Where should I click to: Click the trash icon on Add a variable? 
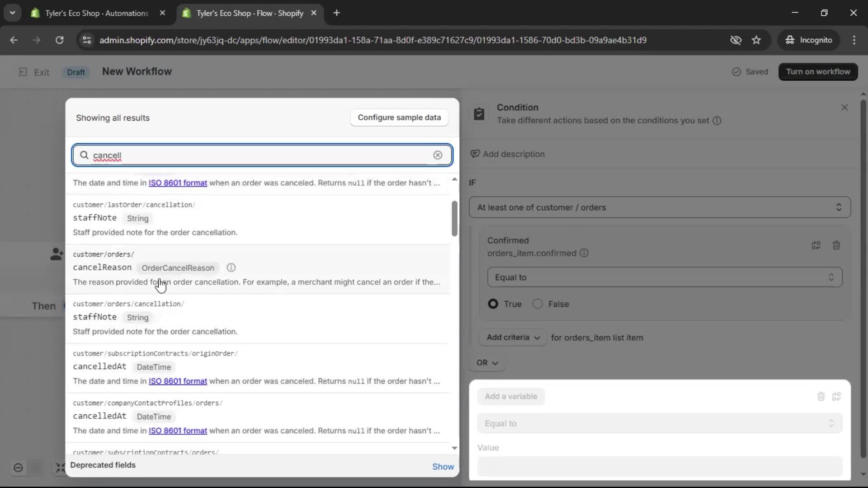click(x=821, y=396)
